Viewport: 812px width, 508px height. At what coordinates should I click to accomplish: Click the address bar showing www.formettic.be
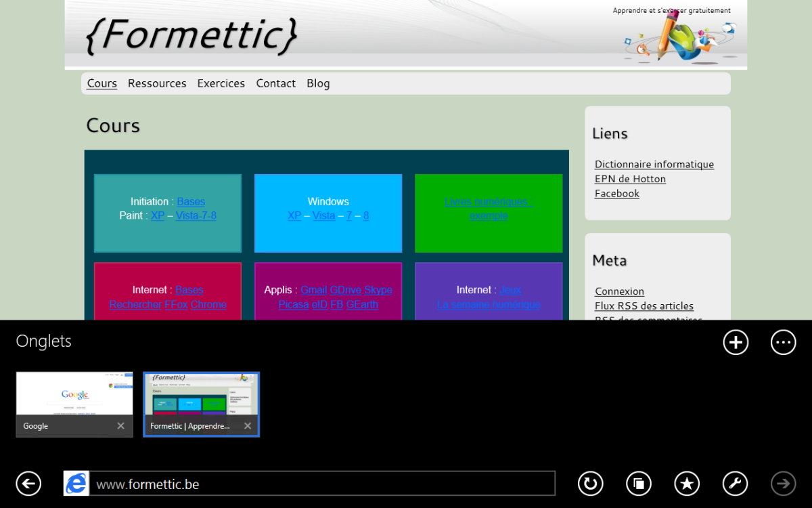click(x=321, y=484)
